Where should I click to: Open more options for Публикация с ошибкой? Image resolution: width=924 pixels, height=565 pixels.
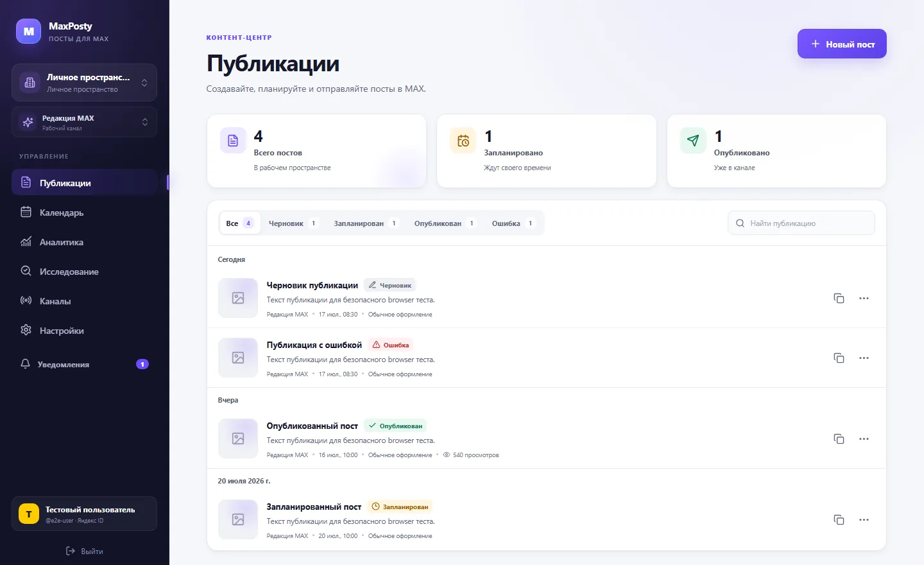864,358
